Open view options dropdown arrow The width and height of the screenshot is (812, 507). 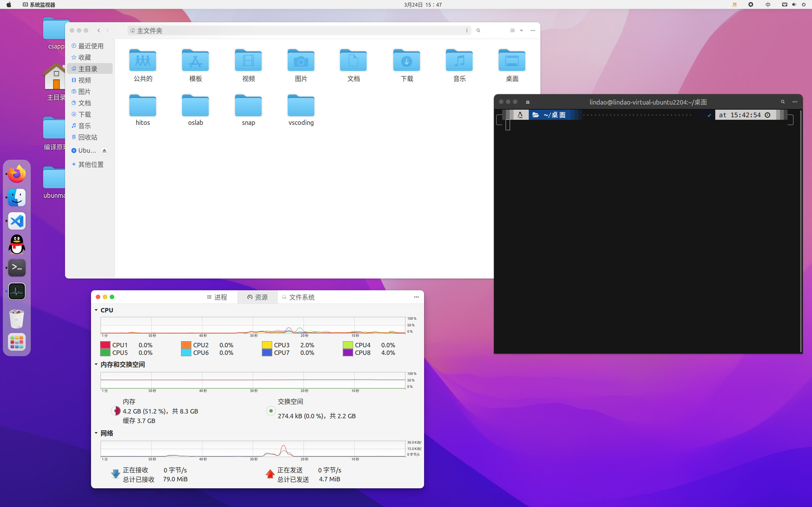click(x=521, y=30)
